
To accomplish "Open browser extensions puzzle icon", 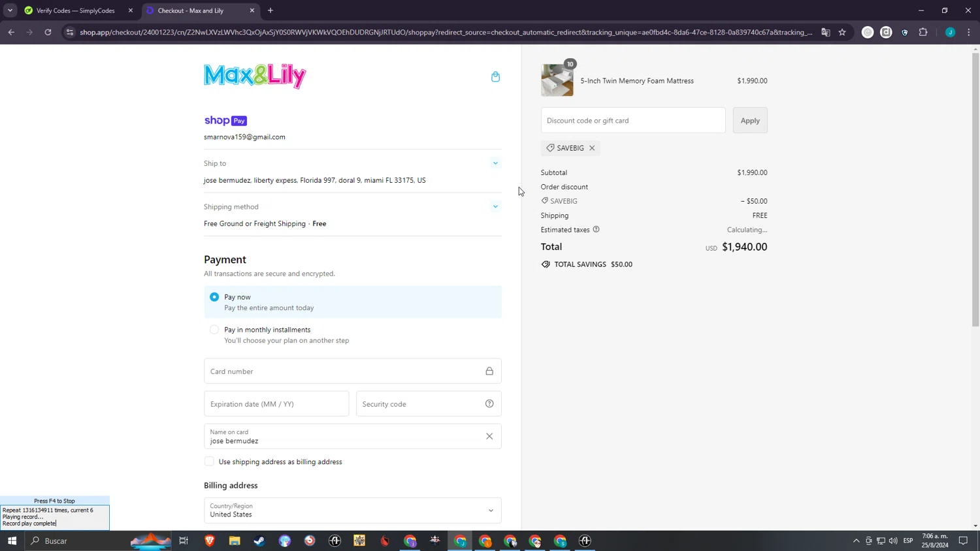I will [923, 32].
